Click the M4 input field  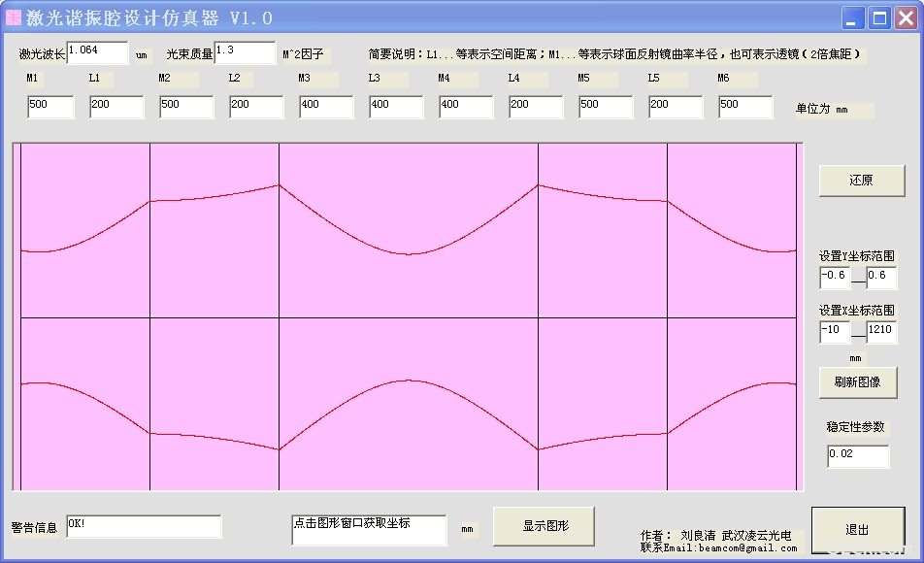pyautogui.click(x=466, y=108)
